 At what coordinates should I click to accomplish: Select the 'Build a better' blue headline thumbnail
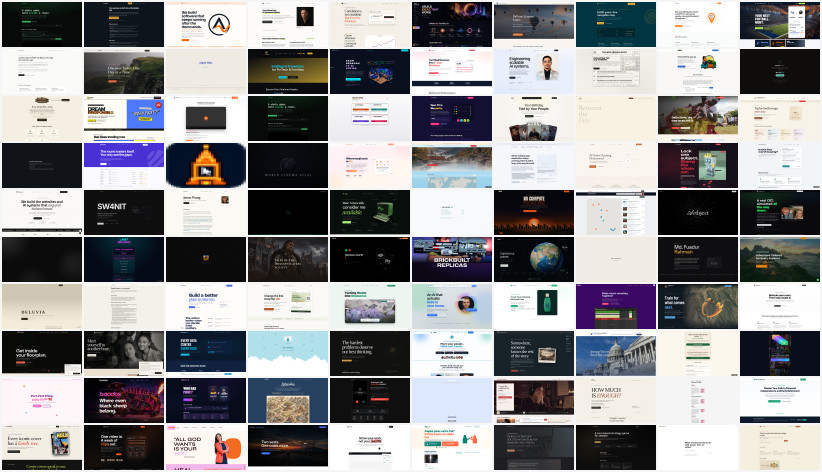pyautogui.click(x=206, y=307)
